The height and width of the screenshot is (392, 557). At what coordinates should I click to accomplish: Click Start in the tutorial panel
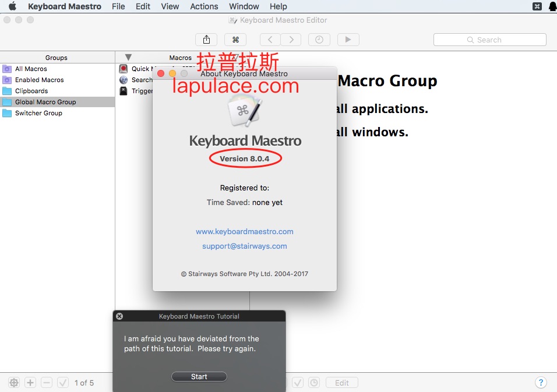point(199,377)
